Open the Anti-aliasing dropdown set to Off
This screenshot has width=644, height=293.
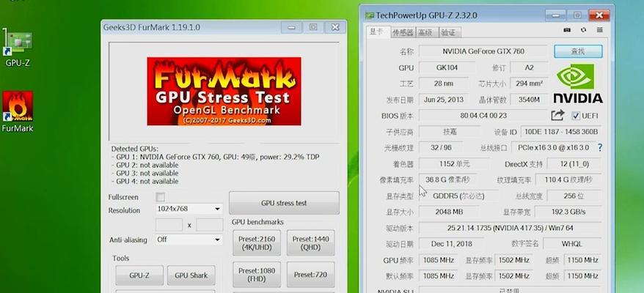(189, 240)
